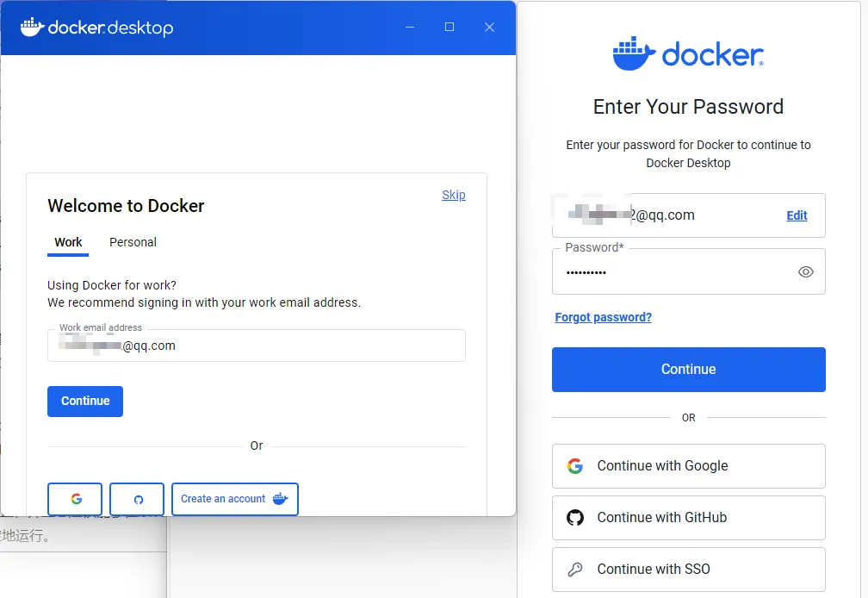This screenshot has height=598, width=868.
Task: Click the 'Enter Your Password' heading
Action: pos(688,107)
